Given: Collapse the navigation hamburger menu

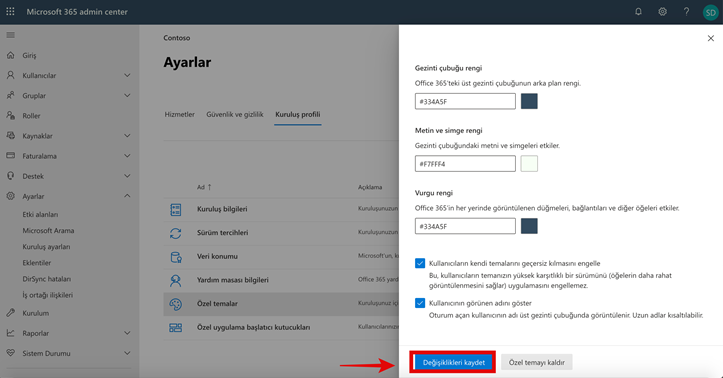Looking at the screenshot, I should [11, 35].
